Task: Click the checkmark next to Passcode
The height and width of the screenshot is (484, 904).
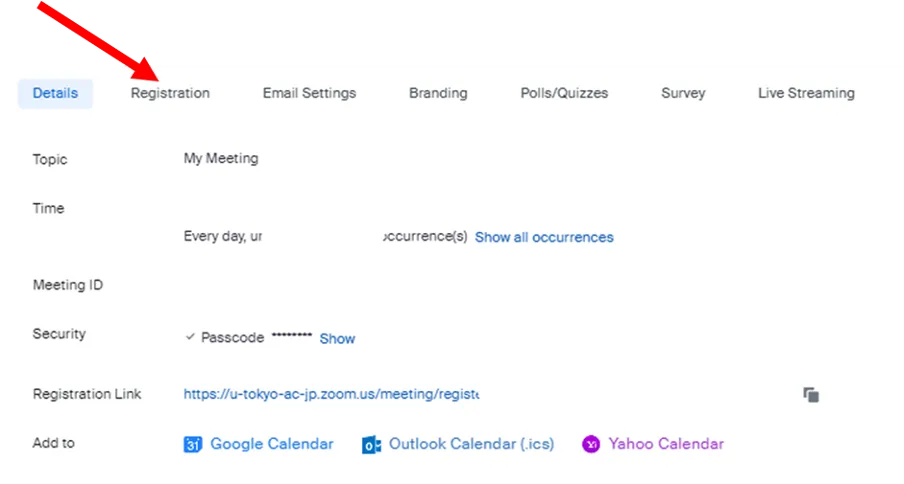Action: coord(190,338)
